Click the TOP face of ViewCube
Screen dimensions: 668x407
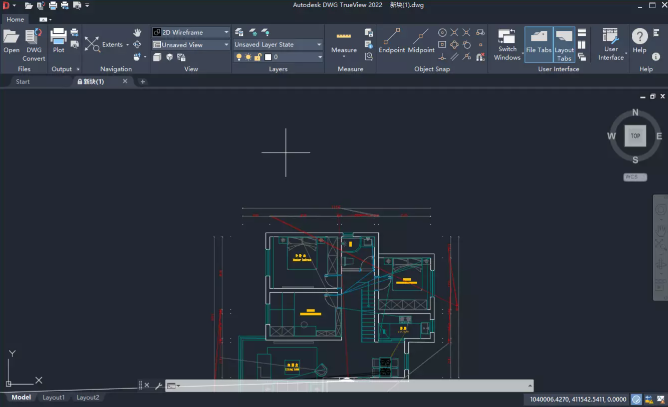pos(635,136)
